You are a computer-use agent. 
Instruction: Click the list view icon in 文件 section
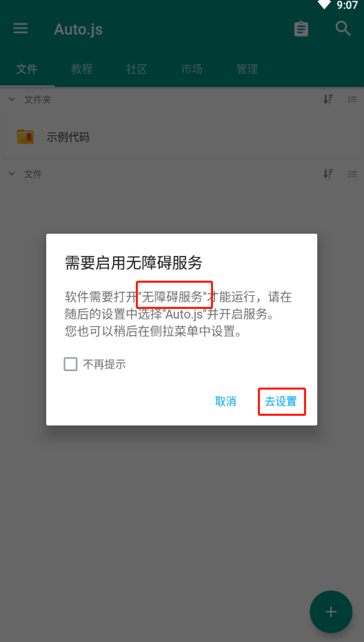(x=352, y=174)
